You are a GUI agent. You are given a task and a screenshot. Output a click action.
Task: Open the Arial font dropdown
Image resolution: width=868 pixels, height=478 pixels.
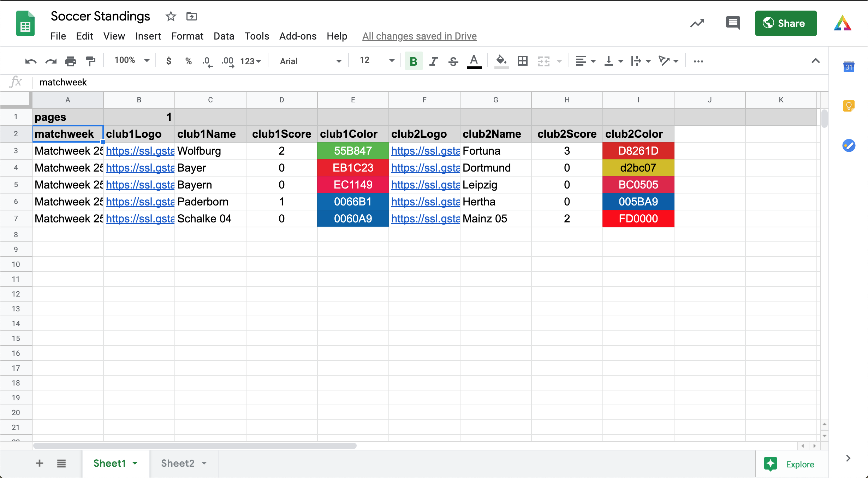click(x=311, y=61)
